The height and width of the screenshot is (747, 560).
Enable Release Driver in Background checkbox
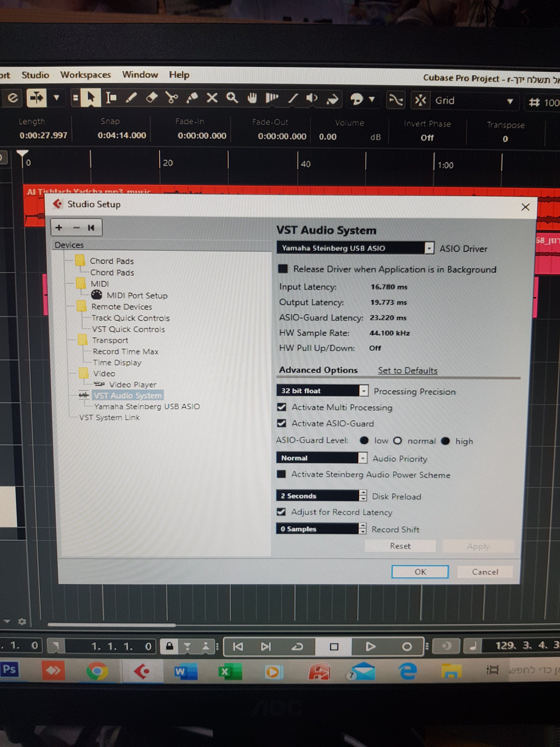(x=283, y=269)
